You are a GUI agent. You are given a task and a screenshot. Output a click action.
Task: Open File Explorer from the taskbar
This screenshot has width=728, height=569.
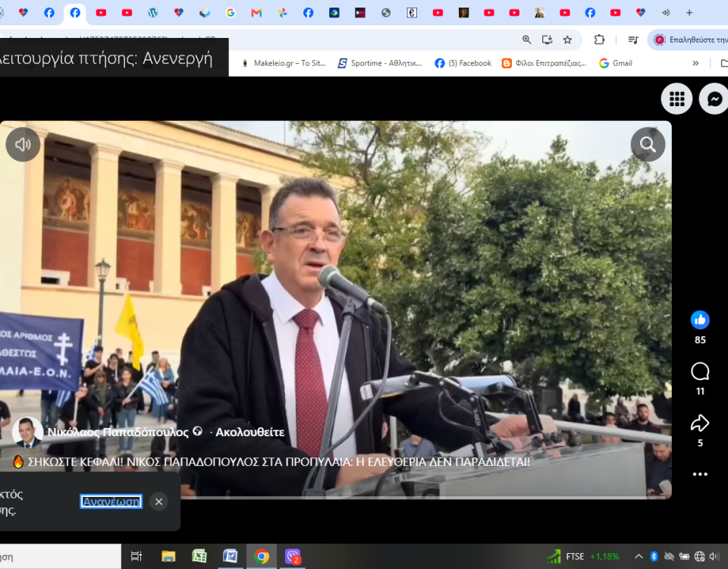coord(168,556)
